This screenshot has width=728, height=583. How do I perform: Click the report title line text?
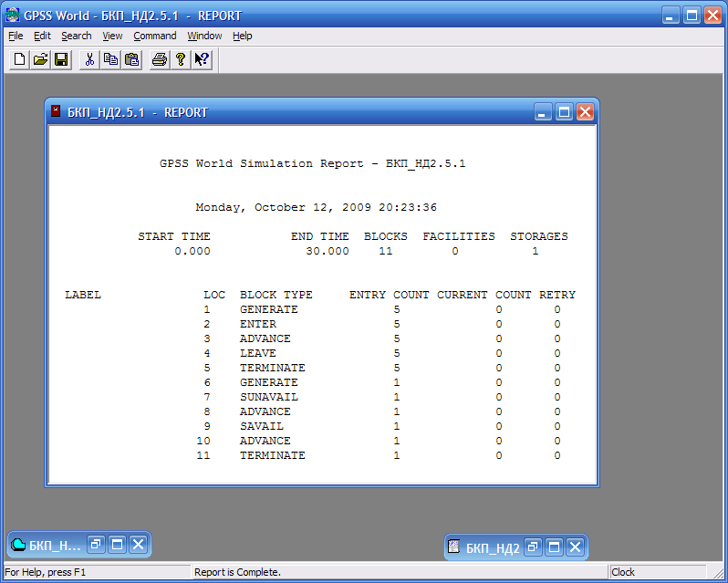(x=313, y=163)
